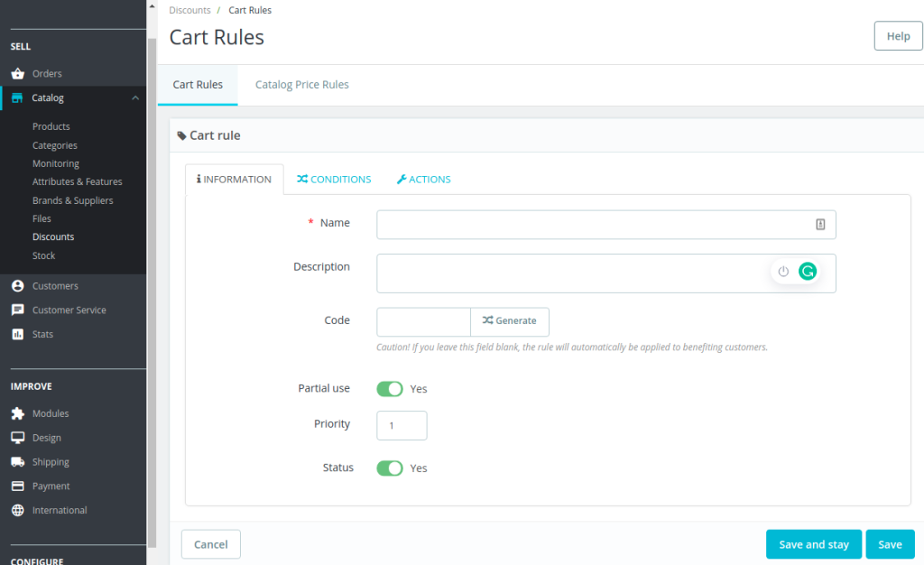
Task: Toggle the Status switch
Action: (390, 468)
